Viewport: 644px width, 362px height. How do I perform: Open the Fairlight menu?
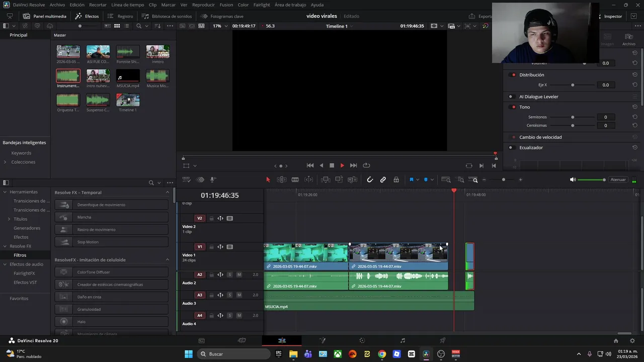pyautogui.click(x=262, y=5)
